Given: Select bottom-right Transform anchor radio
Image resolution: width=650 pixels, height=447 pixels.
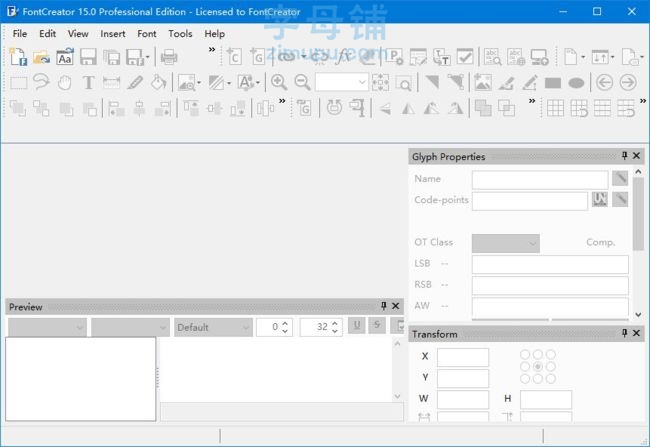Looking at the screenshot, I should tap(551, 379).
